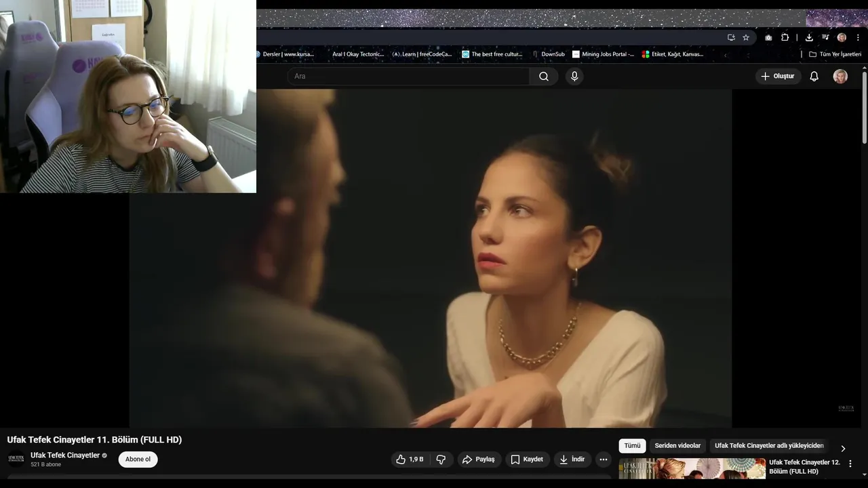The width and height of the screenshot is (868, 488).
Task: Click the Oluştur create button
Action: click(778, 77)
